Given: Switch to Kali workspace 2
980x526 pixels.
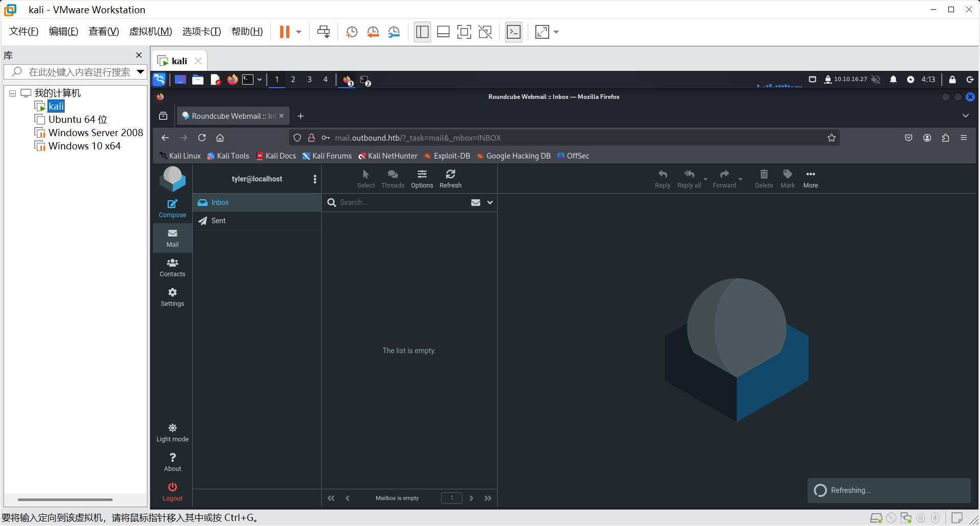Looking at the screenshot, I should (x=293, y=80).
